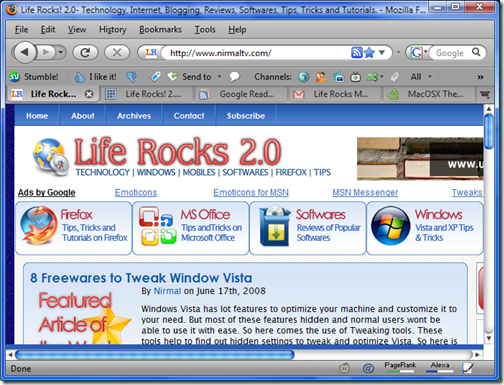504x385 pixels.
Task: Open the address bar history dropdown arrow
Action: tap(382, 53)
